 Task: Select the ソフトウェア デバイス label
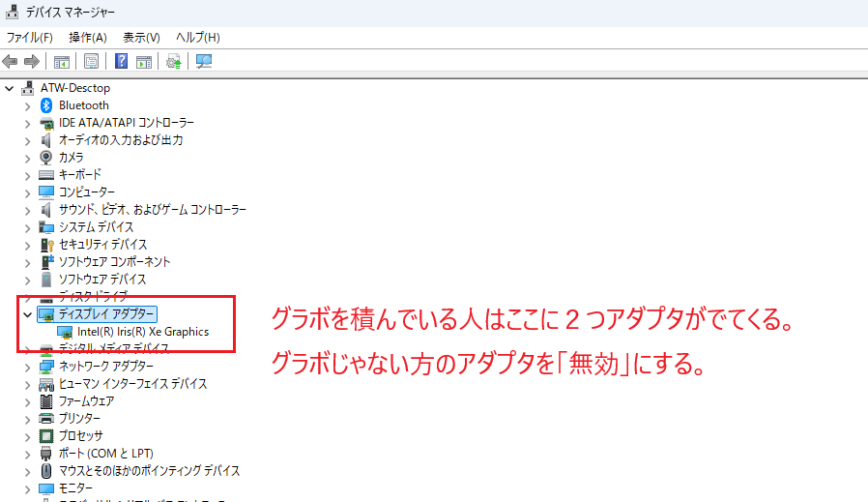pos(102,280)
